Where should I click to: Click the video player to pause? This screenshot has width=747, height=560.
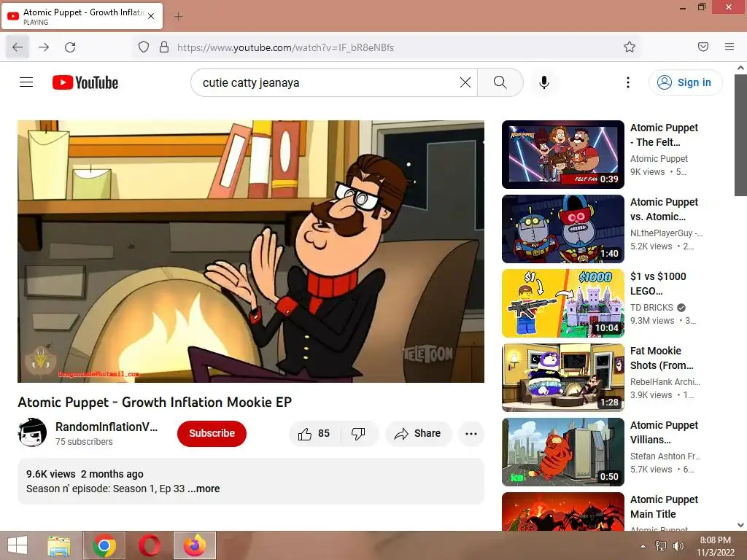tap(251, 252)
